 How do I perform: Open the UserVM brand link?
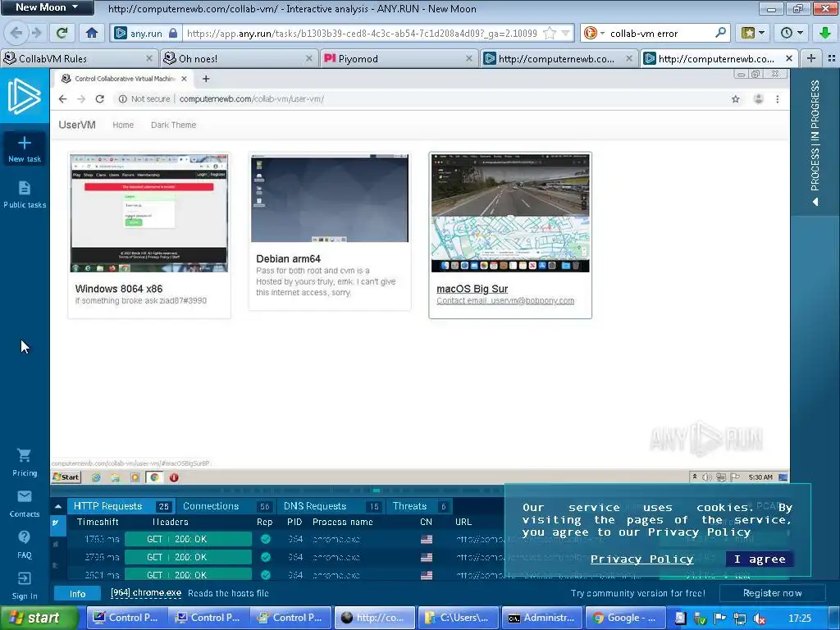click(77, 125)
